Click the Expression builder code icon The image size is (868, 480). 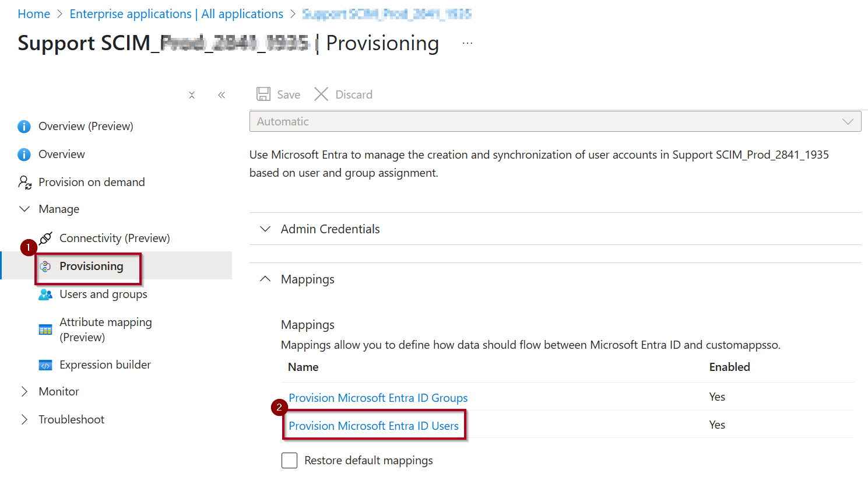coord(45,365)
